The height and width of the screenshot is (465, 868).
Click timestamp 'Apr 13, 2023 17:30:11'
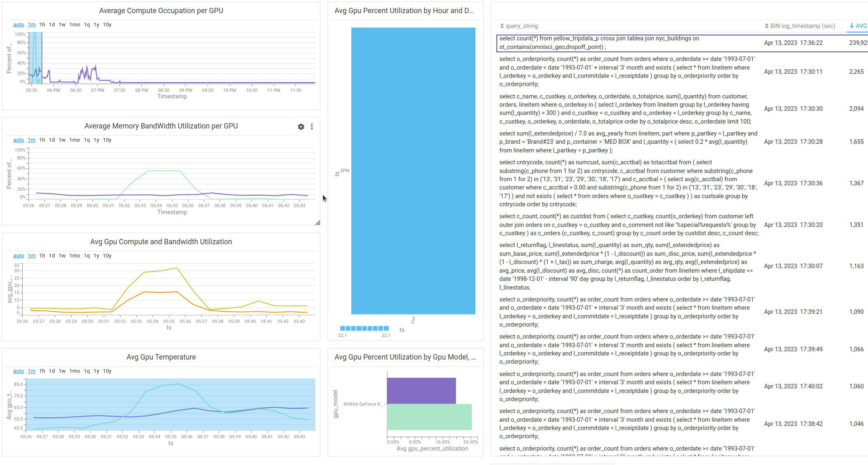(x=793, y=72)
